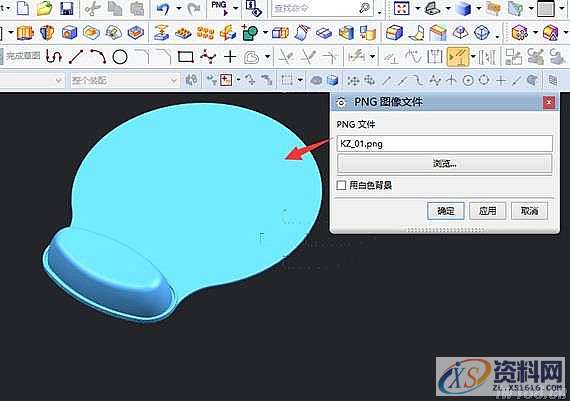Click the binoculars search icon in command finder
This screenshot has width=570, height=401.
coord(364,8)
